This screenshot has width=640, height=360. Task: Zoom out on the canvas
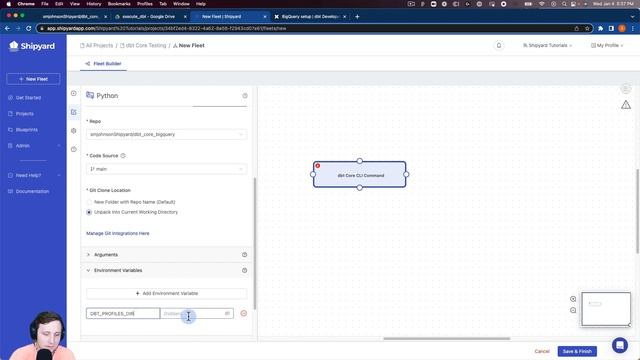[573, 311]
